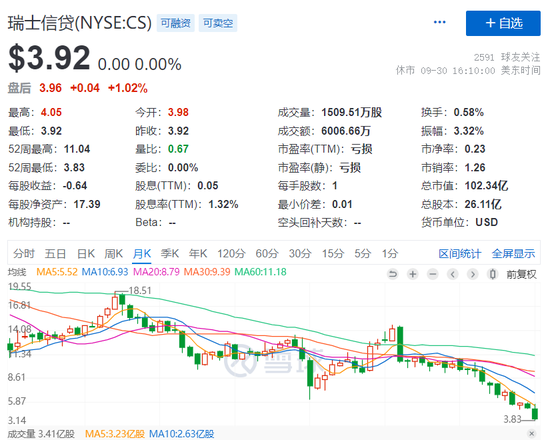
Task: Shift chart right with next arrow
Action: coord(472,274)
